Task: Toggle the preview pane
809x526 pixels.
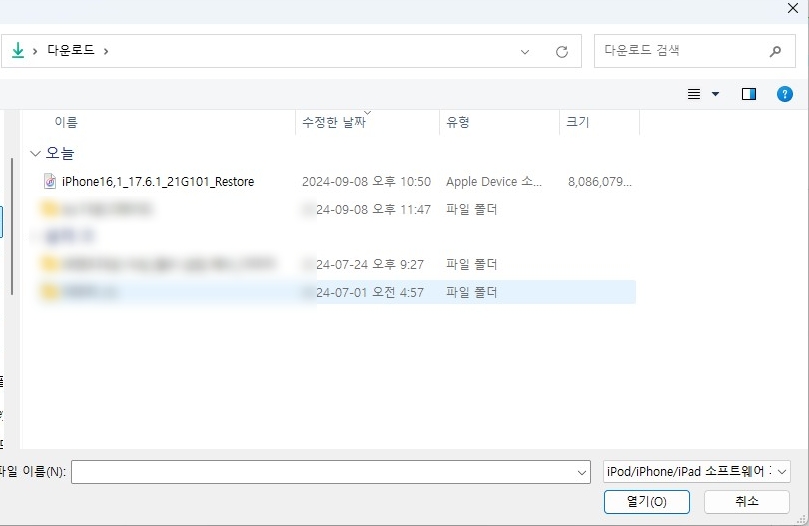Action: pos(748,94)
